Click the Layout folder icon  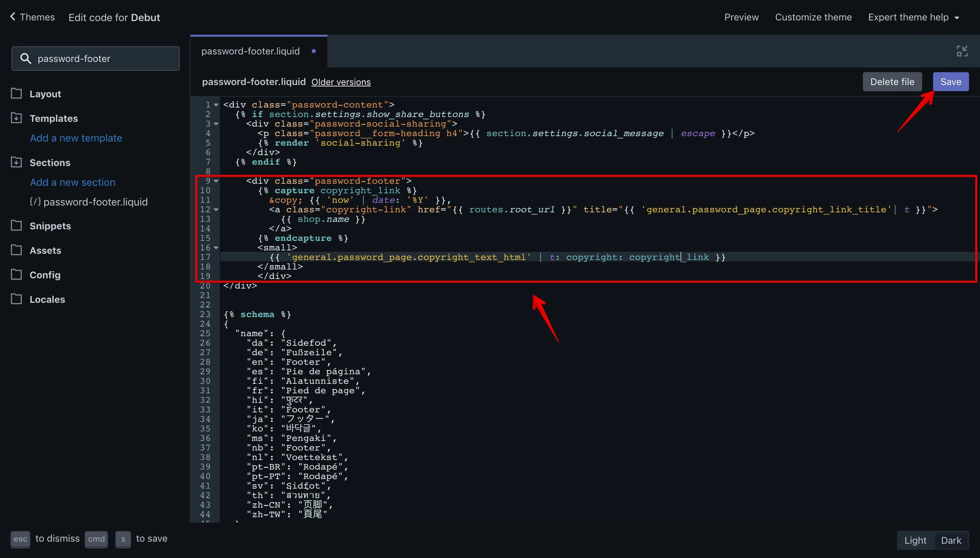[x=16, y=94]
